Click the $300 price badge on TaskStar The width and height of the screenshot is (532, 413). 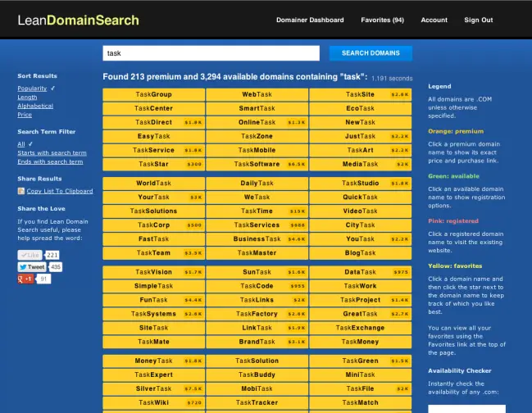[x=194, y=164]
